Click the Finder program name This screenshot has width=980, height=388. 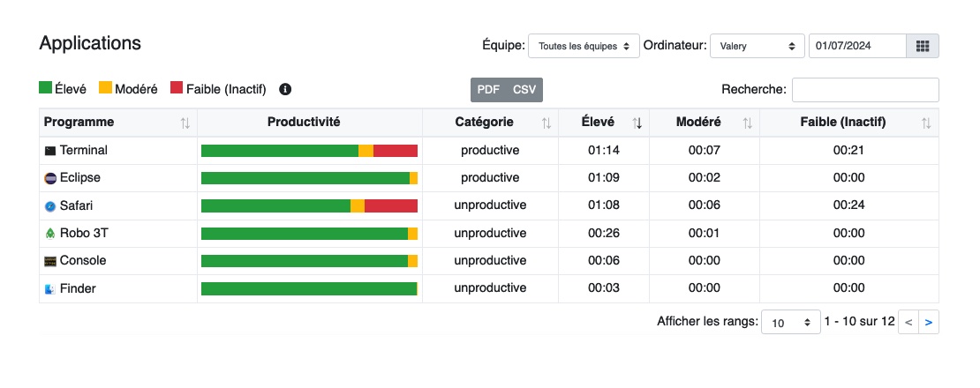pyautogui.click(x=78, y=289)
